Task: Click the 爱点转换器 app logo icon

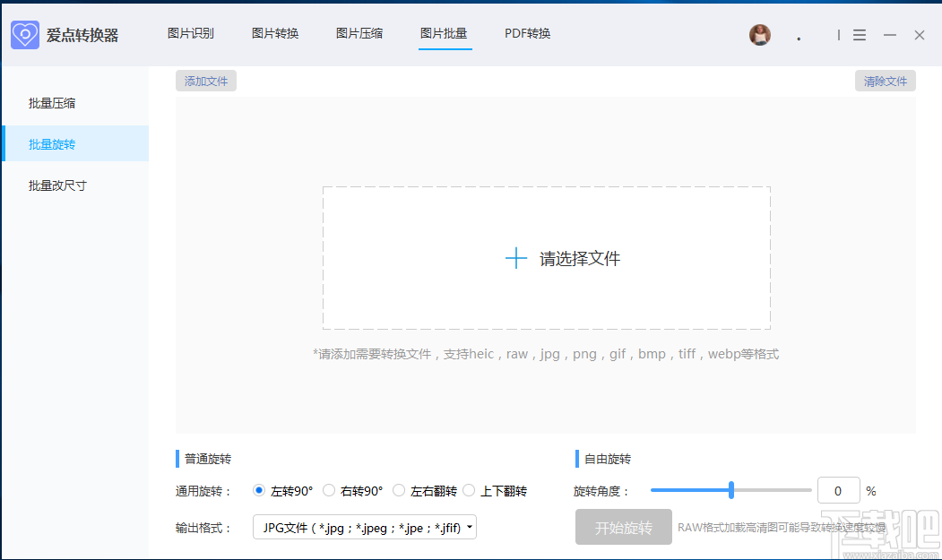Action: click(24, 34)
